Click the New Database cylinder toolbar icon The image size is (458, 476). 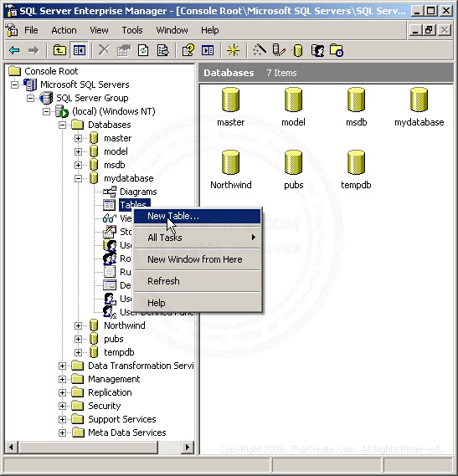(298, 50)
